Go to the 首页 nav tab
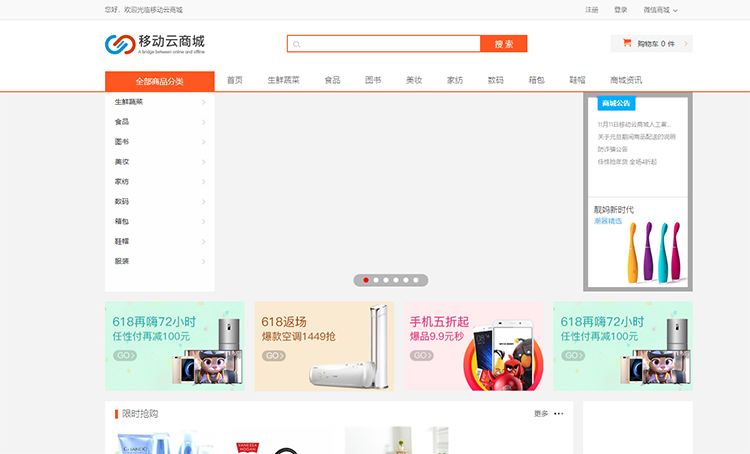 (x=235, y=80)
